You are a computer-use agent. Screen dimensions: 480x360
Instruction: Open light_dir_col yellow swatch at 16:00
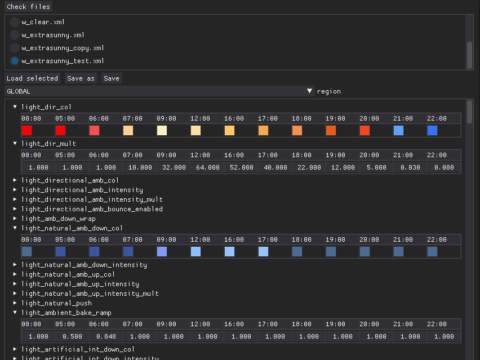click(229, 130)
